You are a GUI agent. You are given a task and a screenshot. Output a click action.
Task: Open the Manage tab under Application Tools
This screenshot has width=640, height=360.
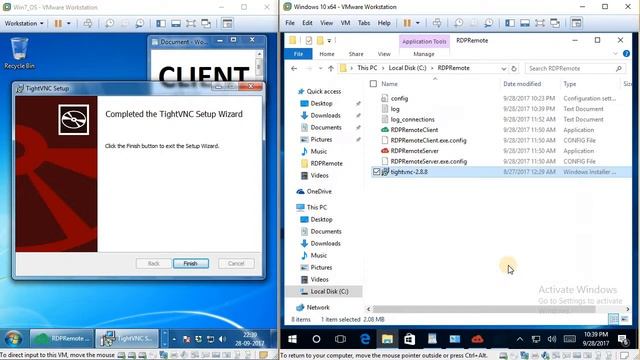pyautogui.click(x=424, y=54)
